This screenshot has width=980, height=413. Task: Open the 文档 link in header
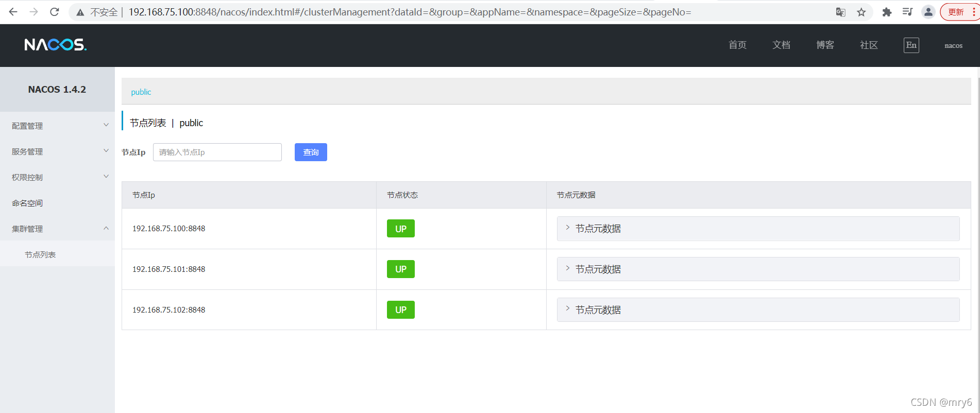781,45
